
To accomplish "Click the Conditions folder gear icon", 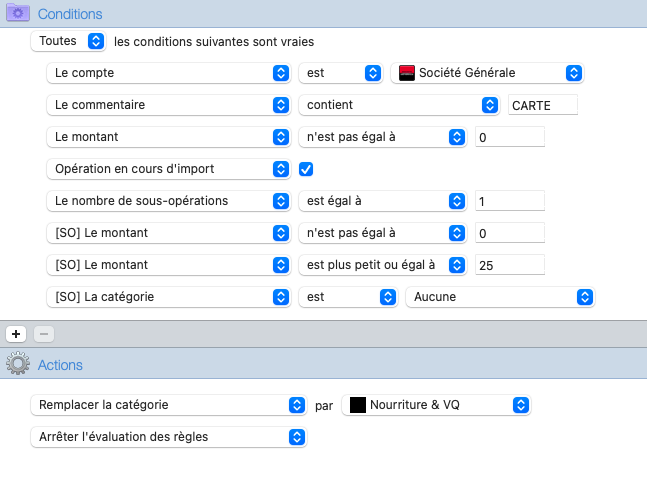I will click(18, 13).
